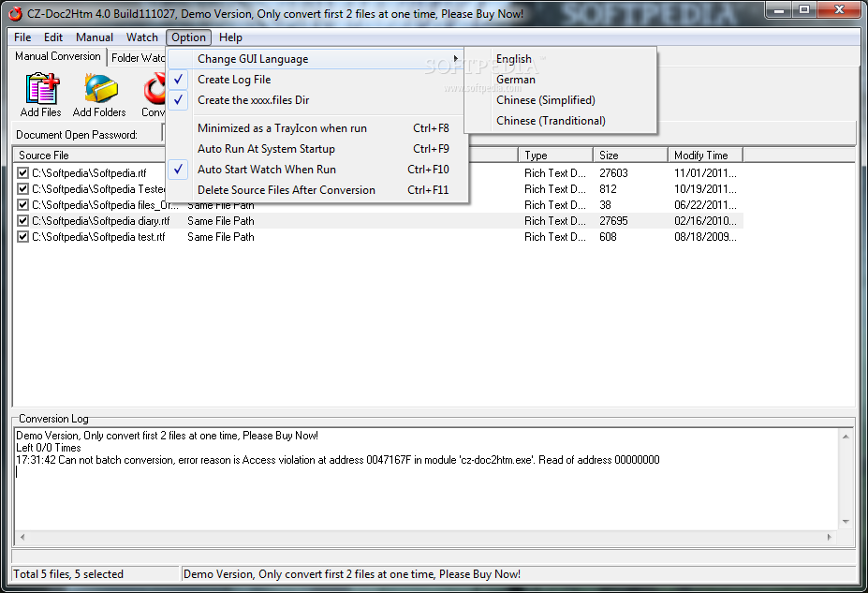
Task: Expand the Change GUI Language submenu
Action: click(x=317, y=59)
